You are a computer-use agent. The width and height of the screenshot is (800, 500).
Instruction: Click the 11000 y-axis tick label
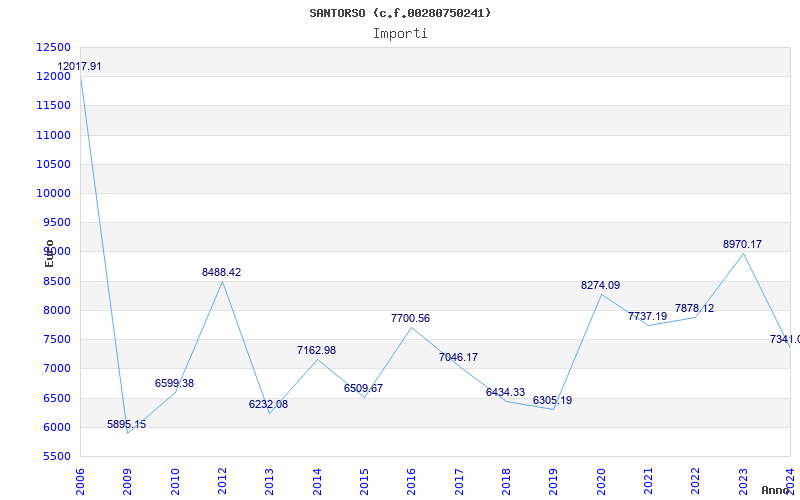pos(54,135)
